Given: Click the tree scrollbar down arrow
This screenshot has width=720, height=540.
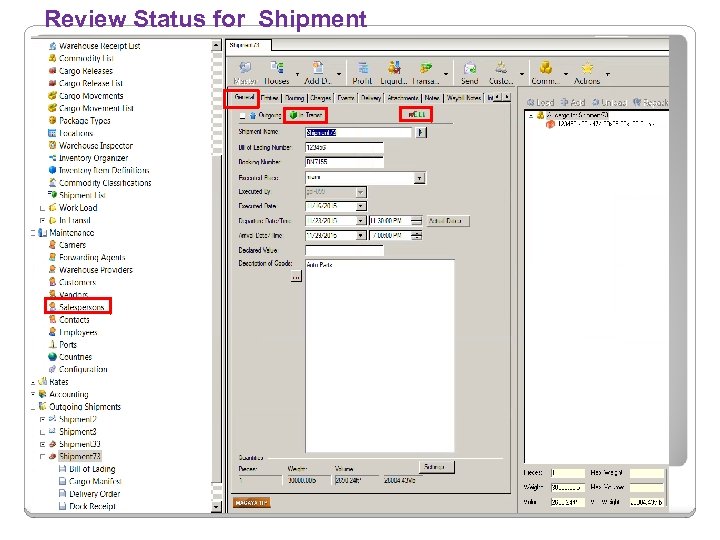Looking at the screenshot, I should coord(217,507).
